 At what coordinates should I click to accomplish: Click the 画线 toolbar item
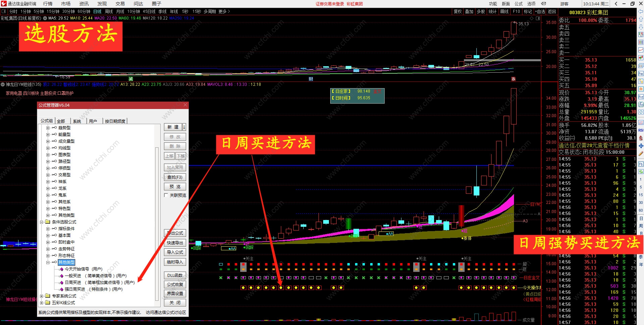(x=504, y=11)
